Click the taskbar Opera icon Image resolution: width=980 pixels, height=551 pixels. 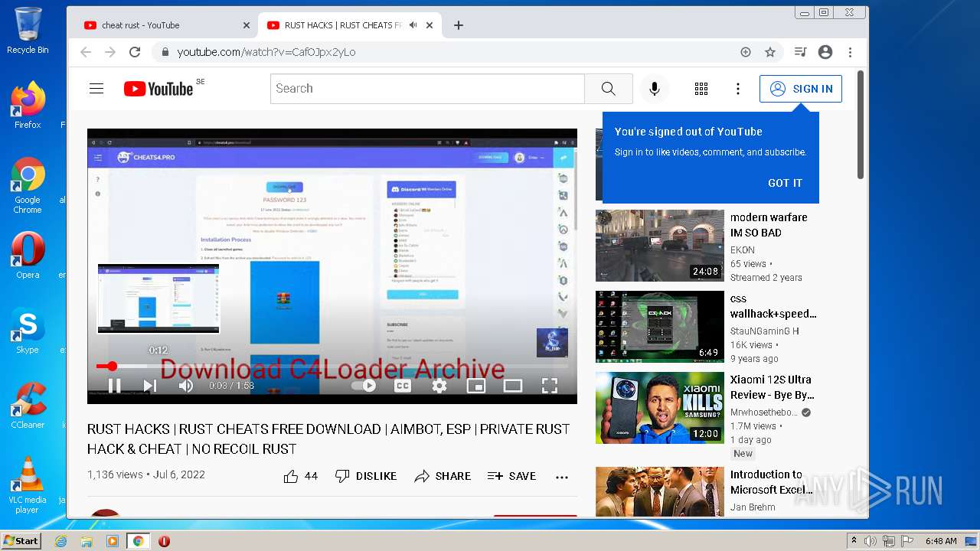click(x=164, y=541)
